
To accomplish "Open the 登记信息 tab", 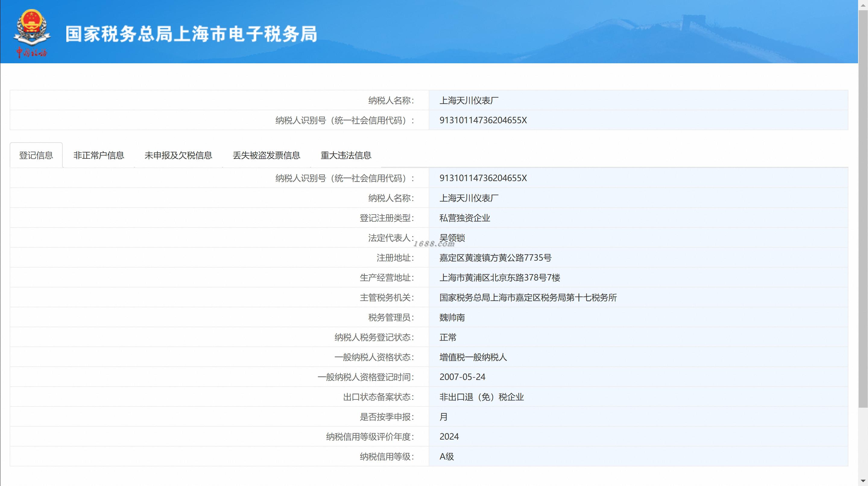I will tap(36, 155).
